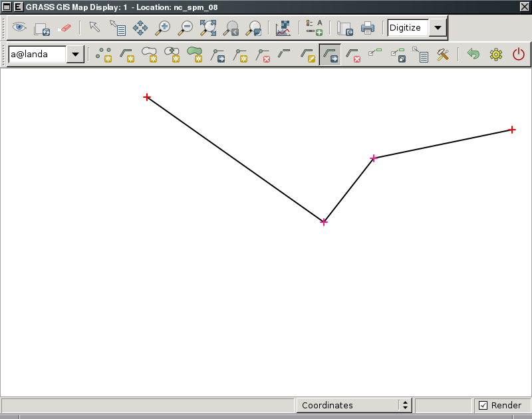Image resolution: width=532 pixels, height=419 pixels.
Task: Select the Pan tool
Action: (x=140, y=28)
